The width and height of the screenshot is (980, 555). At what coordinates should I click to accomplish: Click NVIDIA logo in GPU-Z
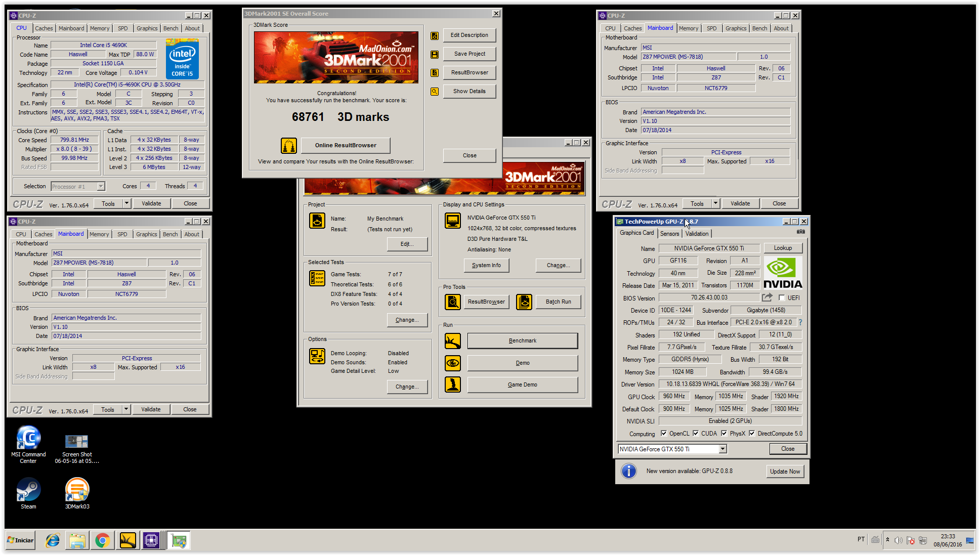783,273
